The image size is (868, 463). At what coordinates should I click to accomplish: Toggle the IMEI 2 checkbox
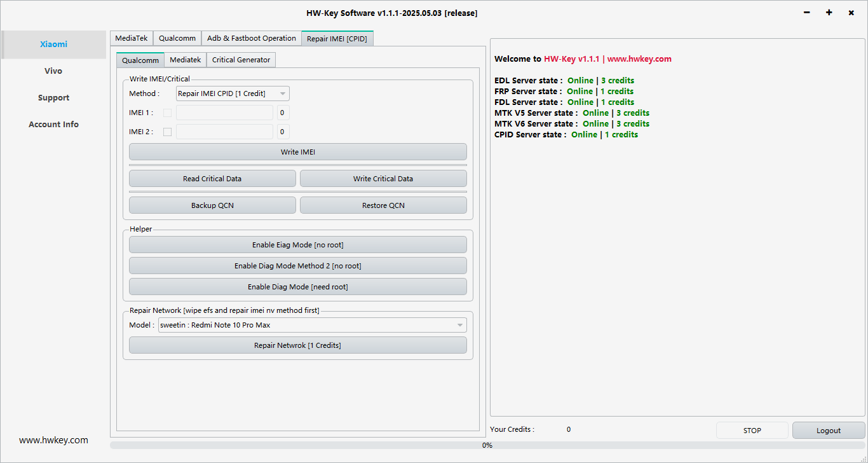168,132
